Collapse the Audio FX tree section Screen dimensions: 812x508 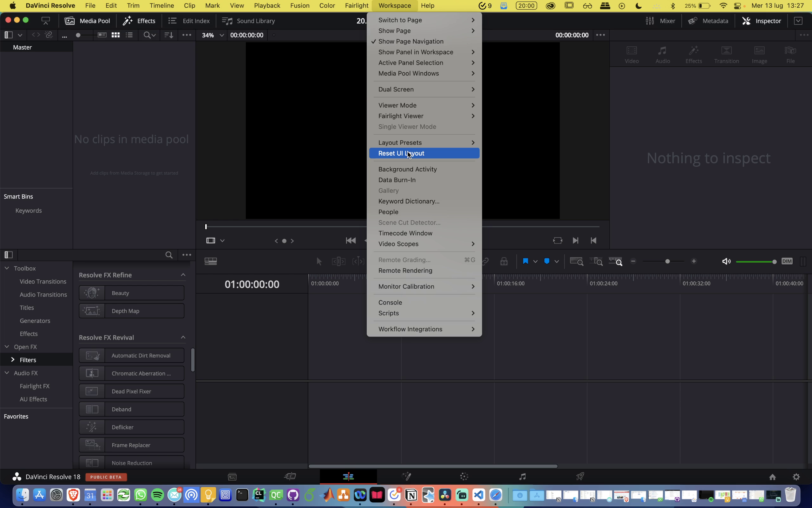7,373
